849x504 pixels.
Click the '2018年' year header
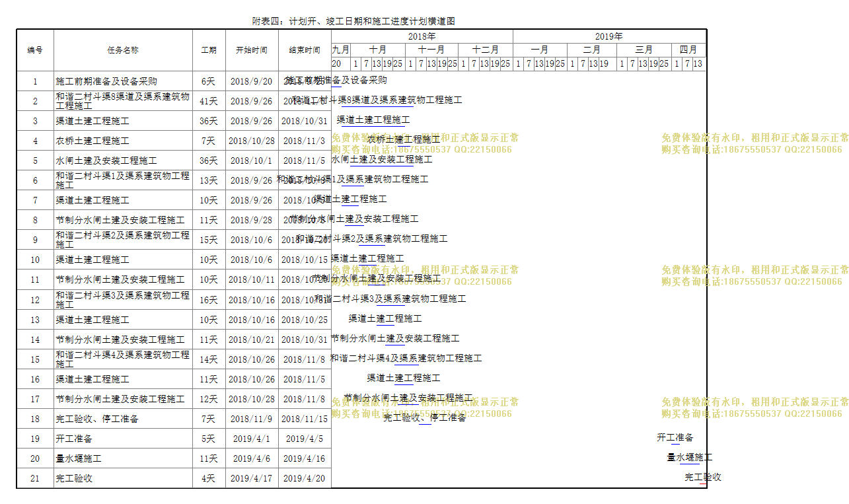[x=422, y=36]
